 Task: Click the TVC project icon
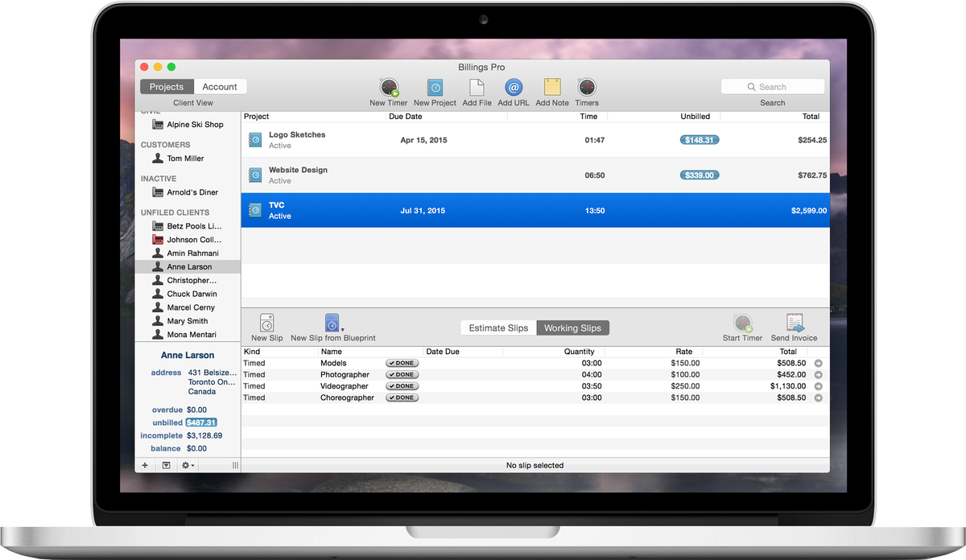click(255, 210)
